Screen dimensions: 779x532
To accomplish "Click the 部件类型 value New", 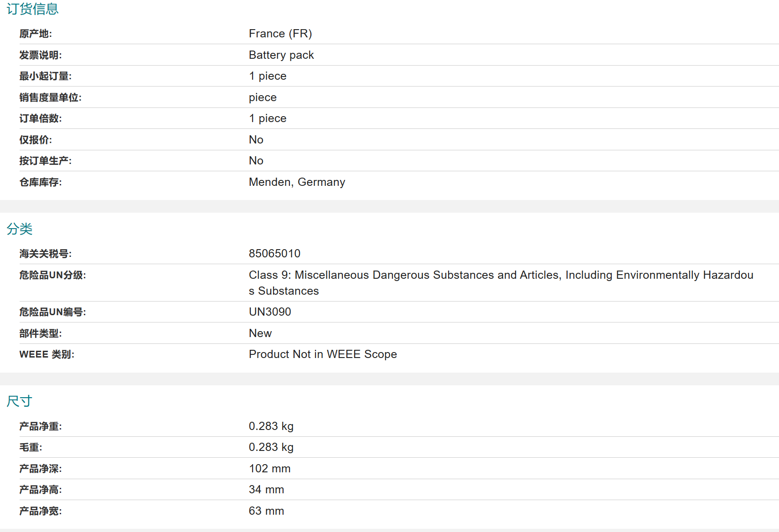I will [x=260, y=333].
